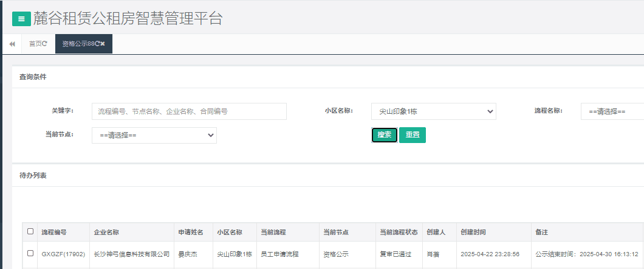The image size is (644, 269).
Task: Click the 查询条件 panel heading
Action: click(33, 77)
